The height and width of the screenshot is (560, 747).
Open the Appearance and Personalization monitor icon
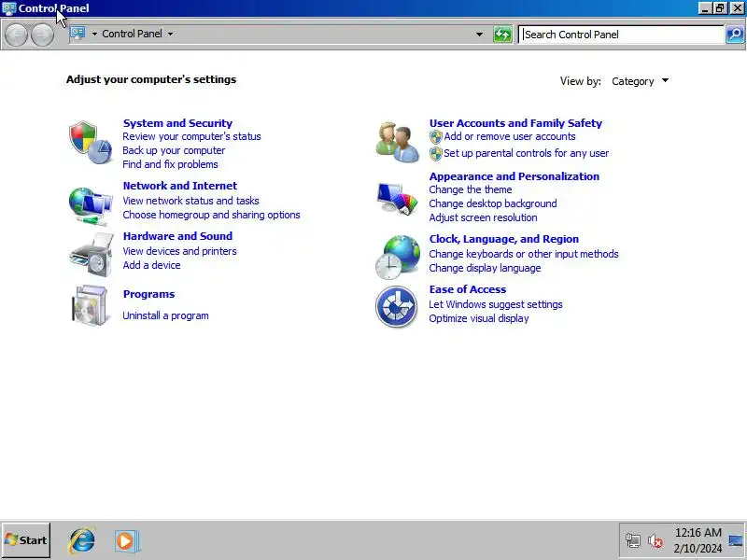(x=398, y=199)
